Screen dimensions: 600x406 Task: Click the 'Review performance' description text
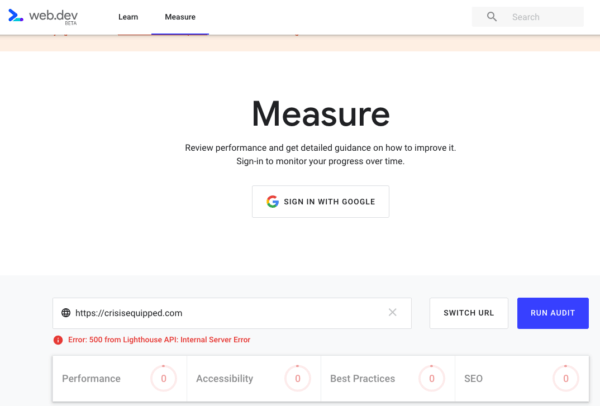click(321, 148)
